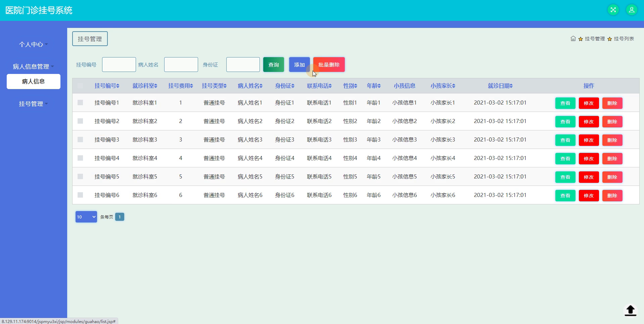Expand the 个人中心 sidebar menu

[33, 44]
